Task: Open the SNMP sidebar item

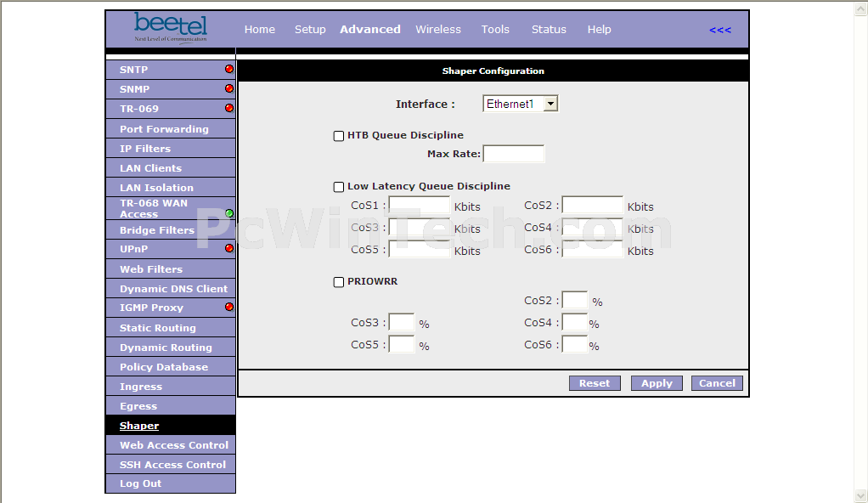Action: pos(171,89)
